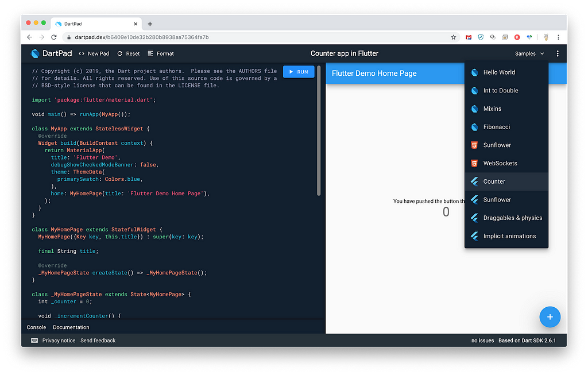Click the HTML5 icon beside WebSockets
This screenshot has height=375, width=588.
(x=474, y=164)
